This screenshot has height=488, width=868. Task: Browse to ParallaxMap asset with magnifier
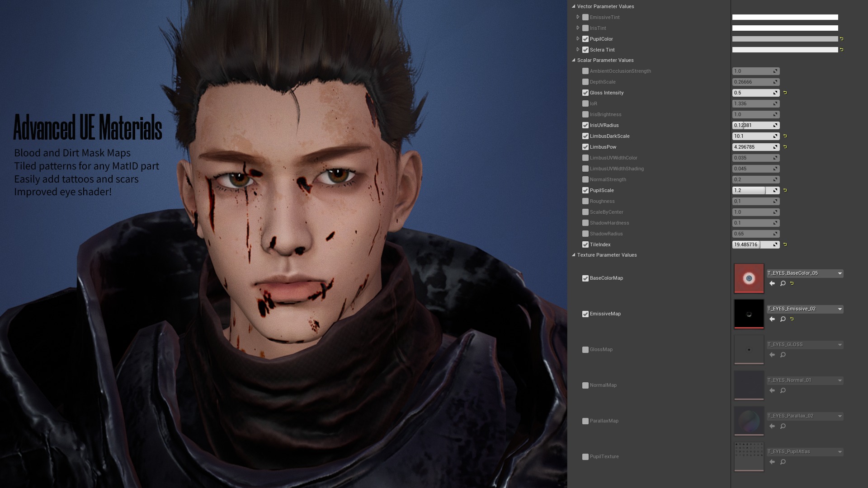pos(783,426)
